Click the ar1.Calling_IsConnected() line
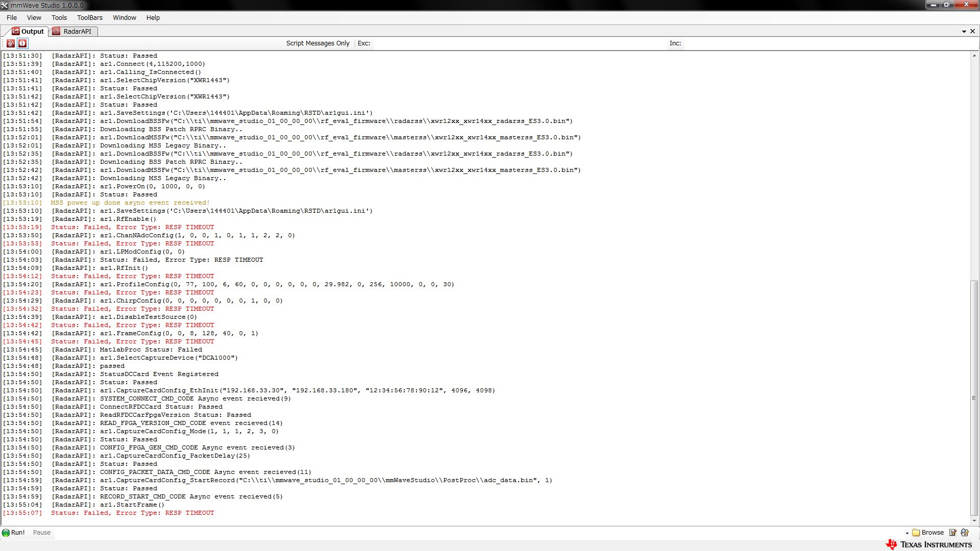 pos(102,72)
